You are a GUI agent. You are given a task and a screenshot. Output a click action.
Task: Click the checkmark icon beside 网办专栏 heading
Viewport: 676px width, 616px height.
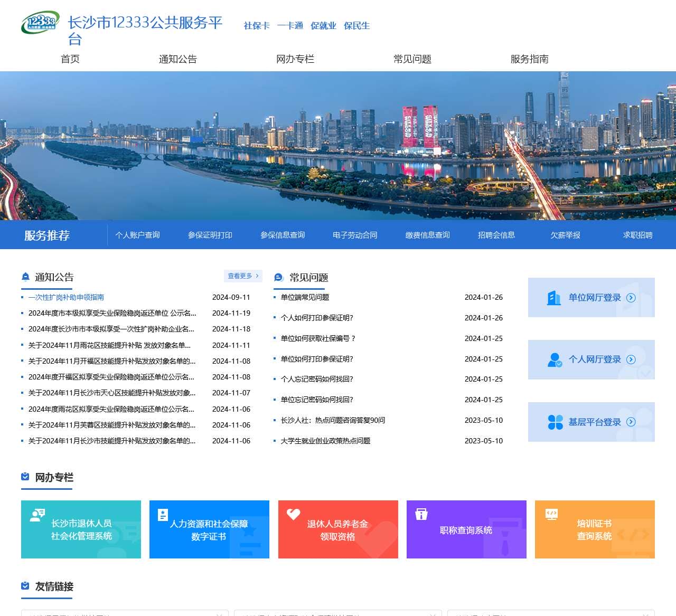coord(25,477)
